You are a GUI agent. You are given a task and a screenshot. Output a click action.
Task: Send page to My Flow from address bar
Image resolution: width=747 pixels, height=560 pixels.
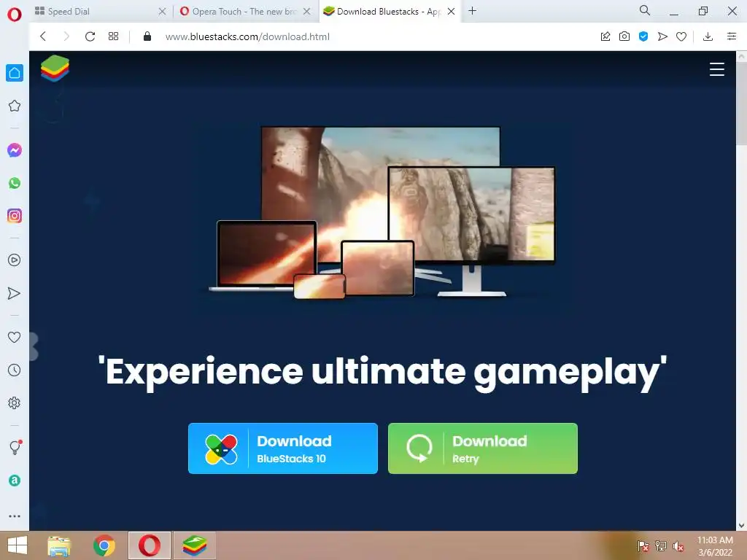tap(662, 36)
